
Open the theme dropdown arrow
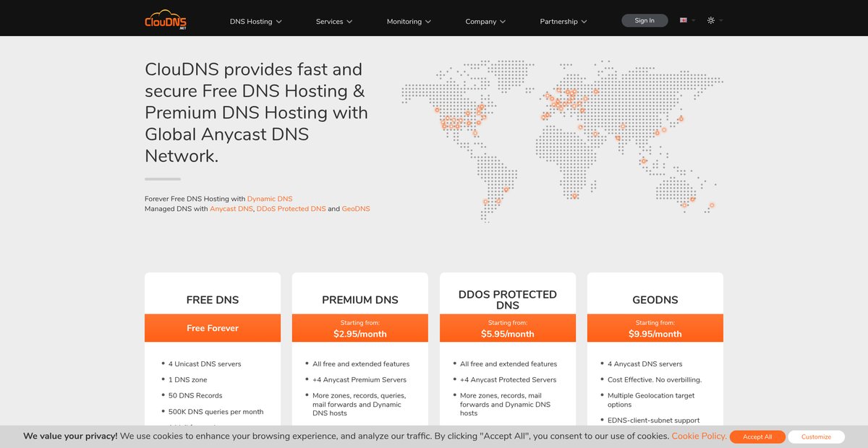(x=721, y=20)
